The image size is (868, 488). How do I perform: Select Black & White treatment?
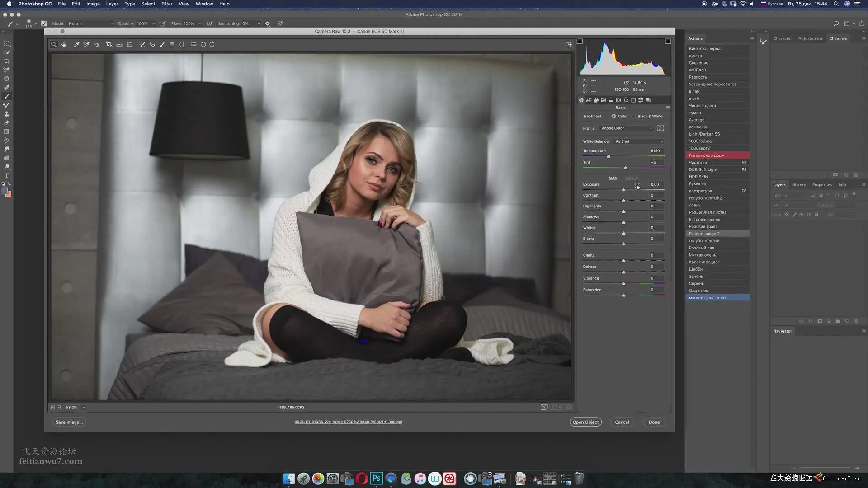click(634, 117)
